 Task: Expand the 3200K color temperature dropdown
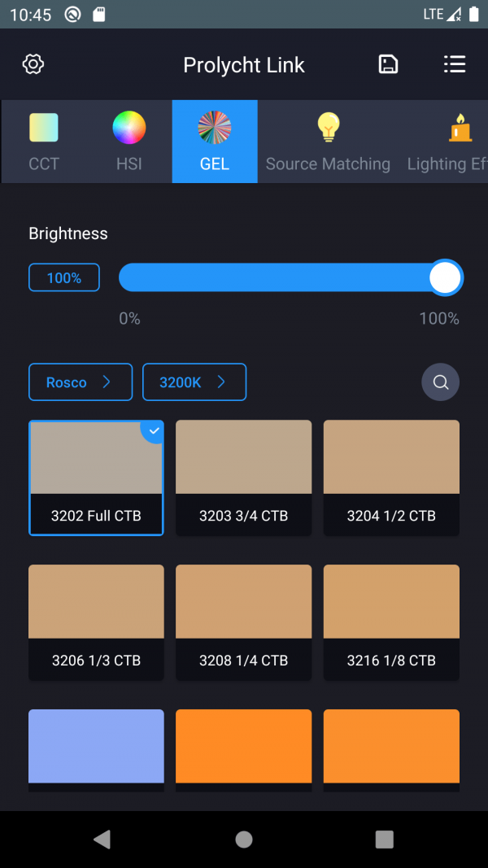(x=194, y=382)
